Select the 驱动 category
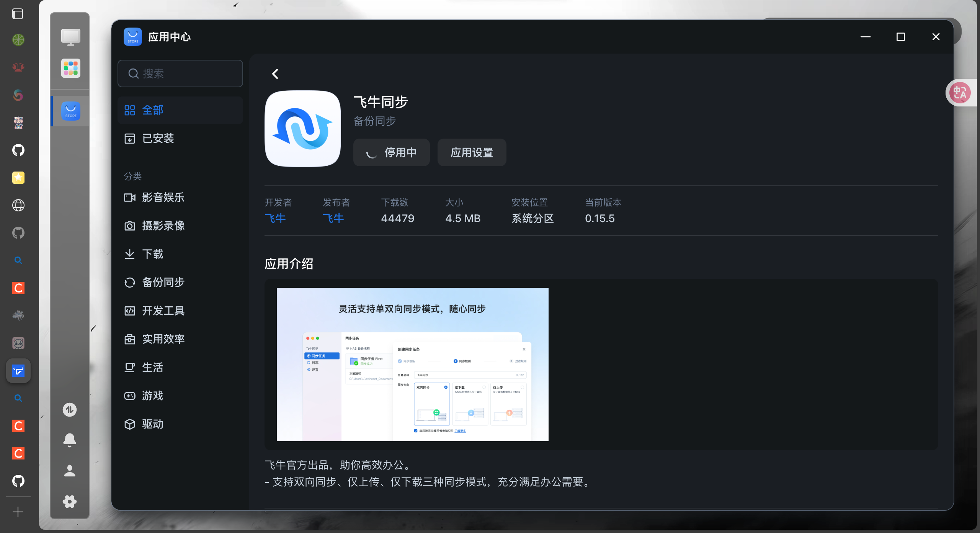 180,424
